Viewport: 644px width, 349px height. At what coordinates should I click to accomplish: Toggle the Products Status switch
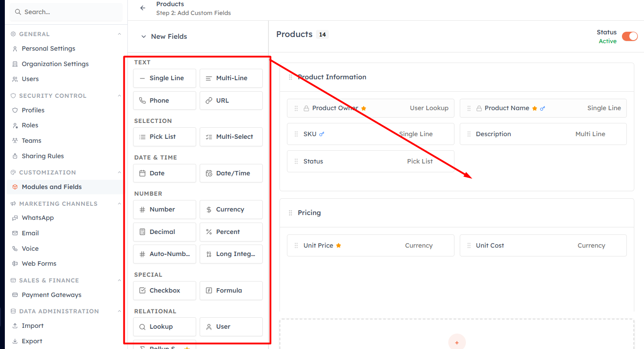pos(629,37)
